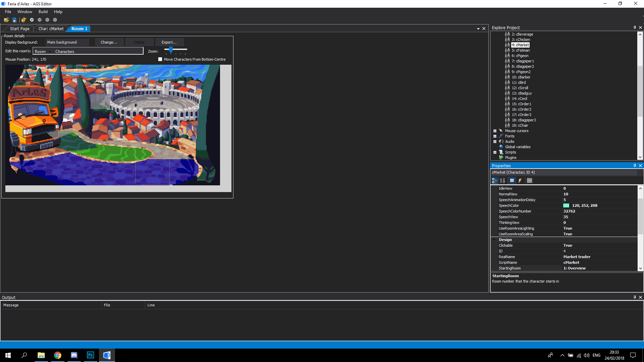The height and width of the screenshot is (362, 644).
Task: Open the Window menu
Action: (25, 12)
